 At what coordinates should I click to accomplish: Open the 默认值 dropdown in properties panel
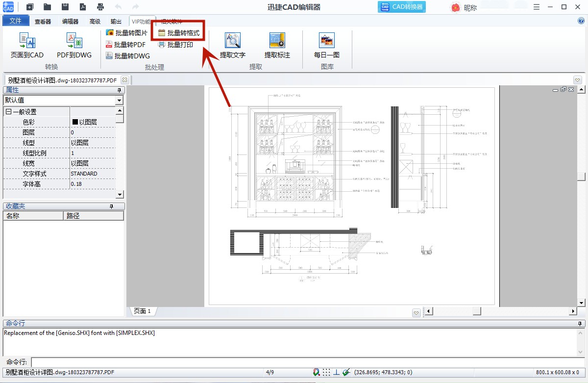119,100
